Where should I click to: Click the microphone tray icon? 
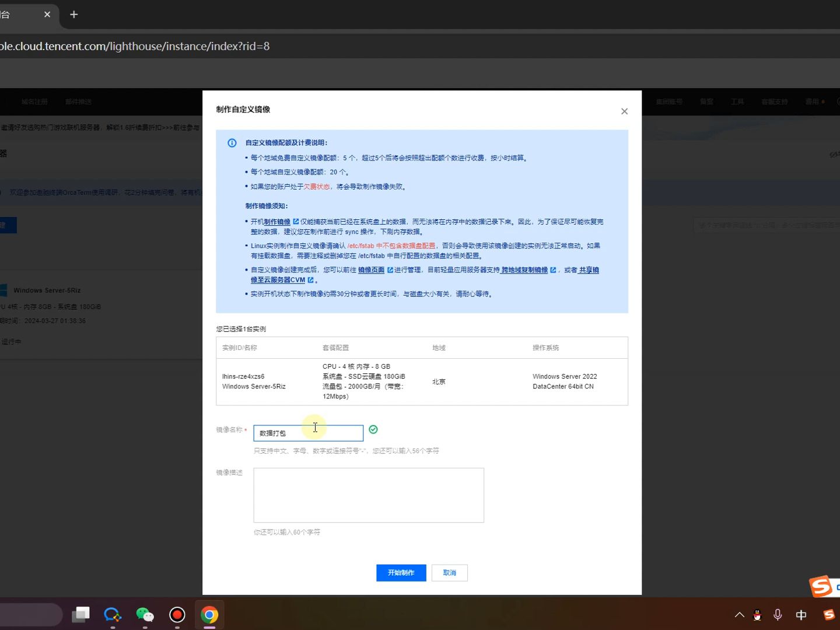pos(778,615)
